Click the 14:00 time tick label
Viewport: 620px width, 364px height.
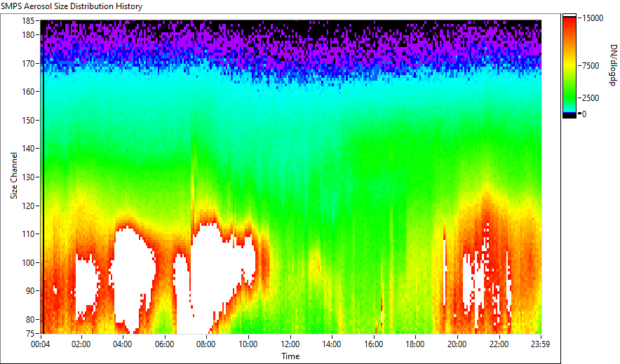[331, 344]
